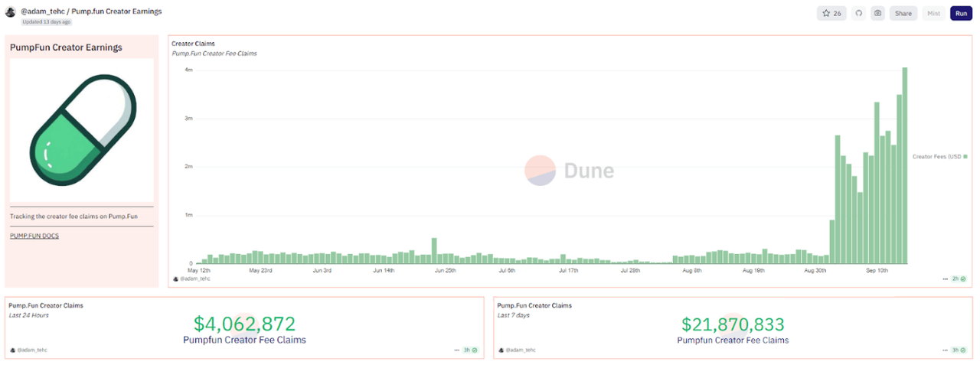Click the Jun 25th x-axis label

[x=446, y=270]
